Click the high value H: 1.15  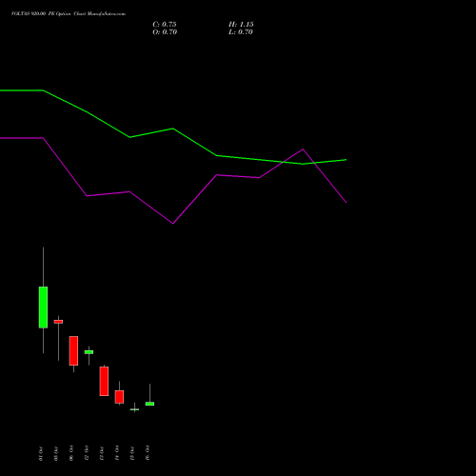point(241,25)
